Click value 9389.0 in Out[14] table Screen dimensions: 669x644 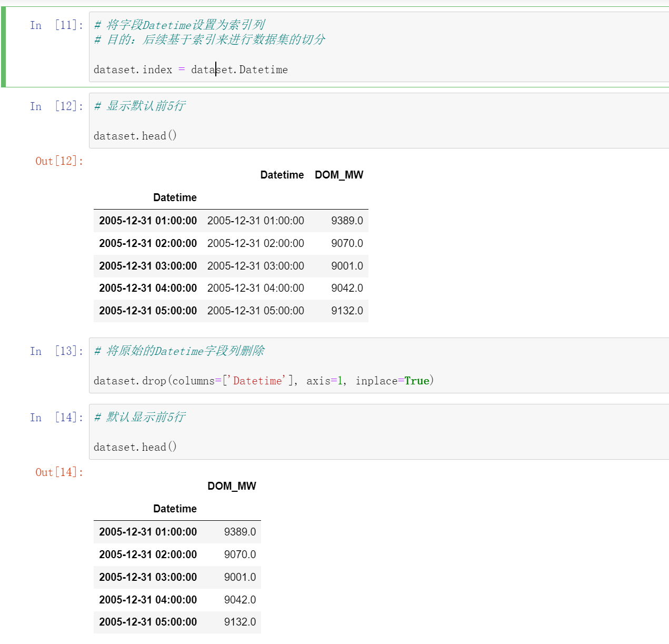pos(240,532)
